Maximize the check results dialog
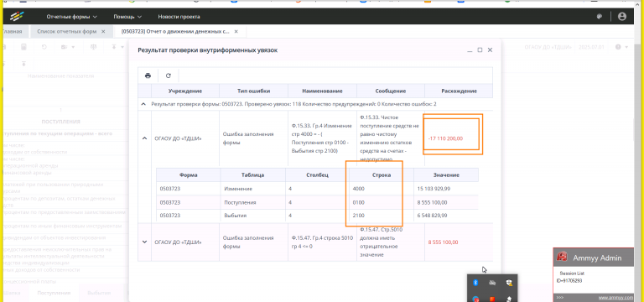The height and width of the screenshot is (302, 644). (480, 49)
